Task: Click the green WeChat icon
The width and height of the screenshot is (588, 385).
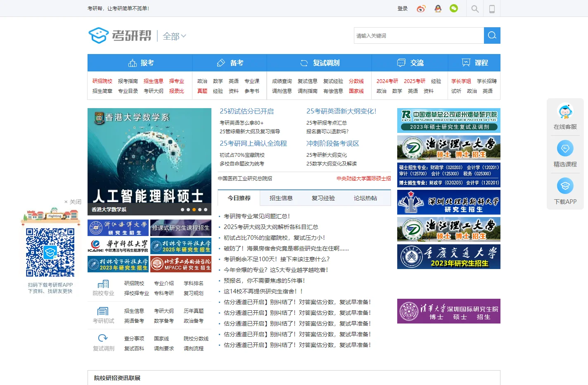Action: 454,8
